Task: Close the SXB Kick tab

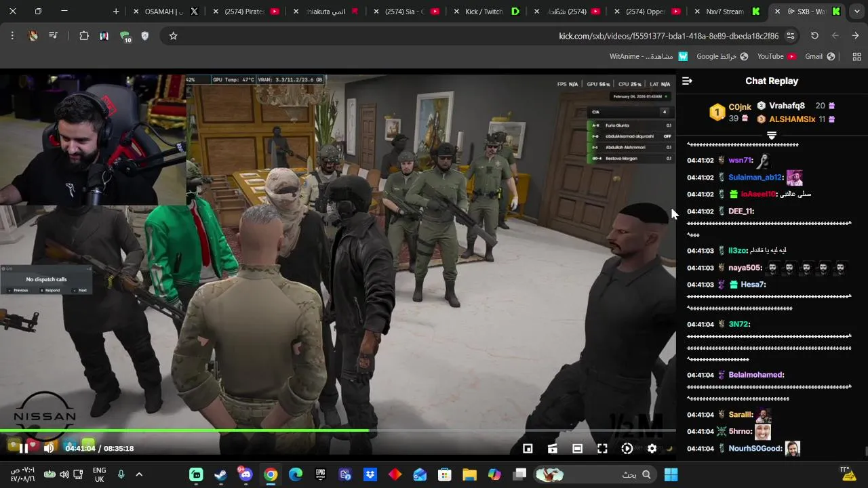Action: (x=777, y=12)
